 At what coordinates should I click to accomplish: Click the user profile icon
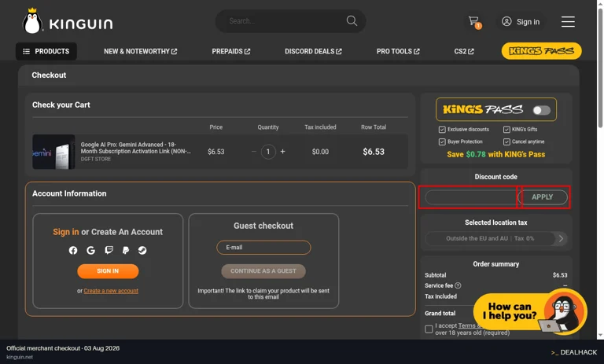pos(506,21)
